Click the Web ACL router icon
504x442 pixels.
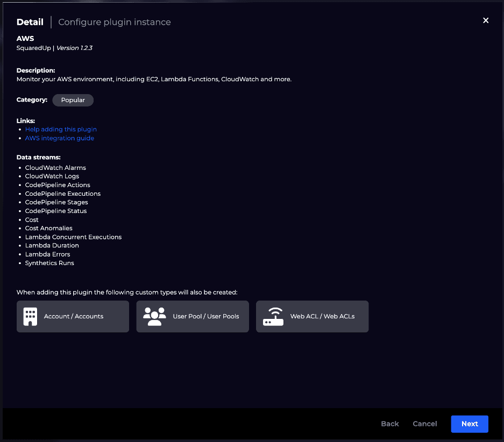(x=273, y=316)
